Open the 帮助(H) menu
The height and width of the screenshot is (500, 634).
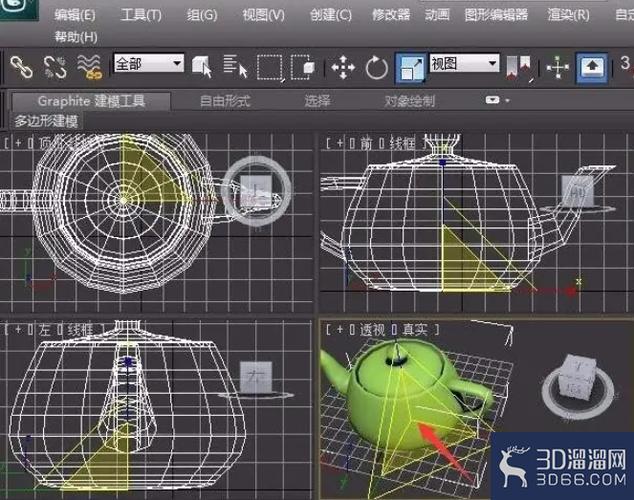pyautogui.click(x=76, y=37)
